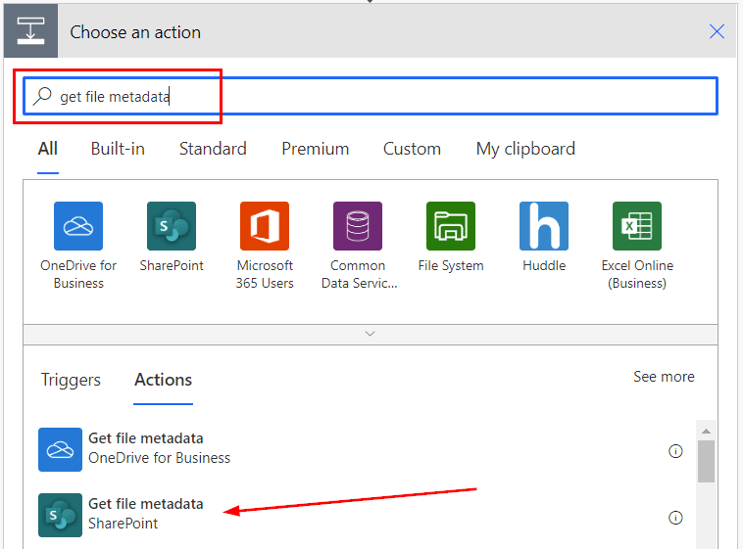Show info for OneDrive Get file metadata
The width and height of the screenshot is (743, 549).
pyautogui.click(x=675, y=451)
